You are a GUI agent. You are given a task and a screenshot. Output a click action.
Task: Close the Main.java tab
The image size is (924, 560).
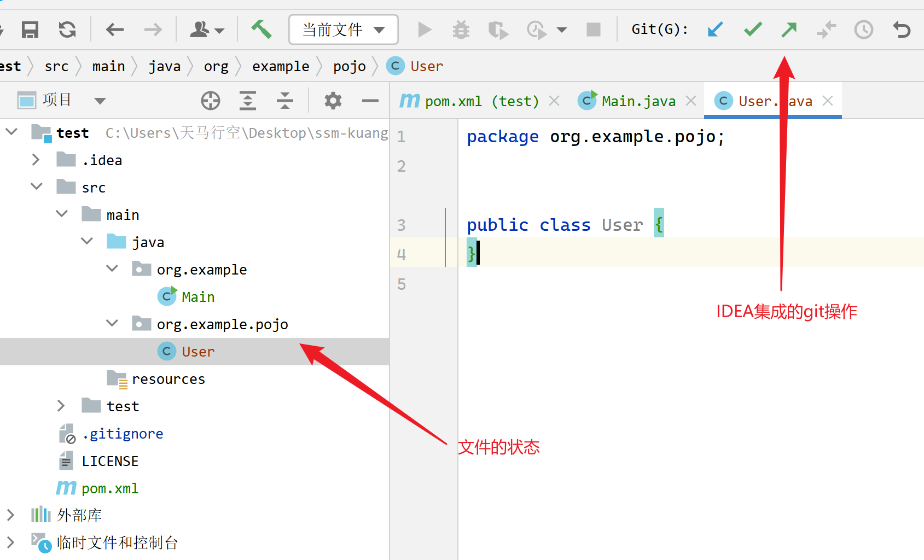point(691,101)
